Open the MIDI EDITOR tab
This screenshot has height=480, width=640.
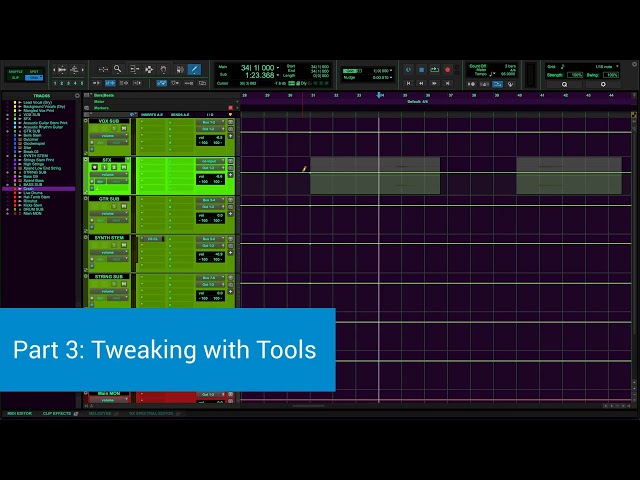[20, 413]
